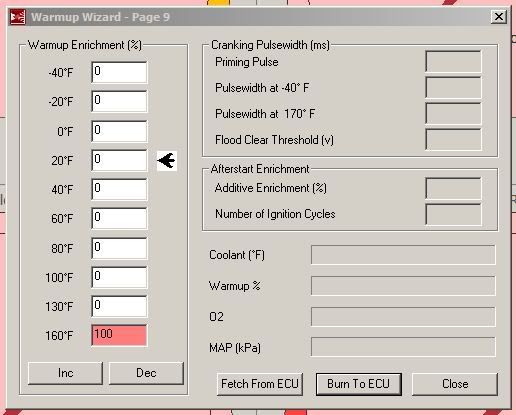Click the Additive Enrichment (%) value box
This screenshot has width=516, height=415.
pos(453,188)
